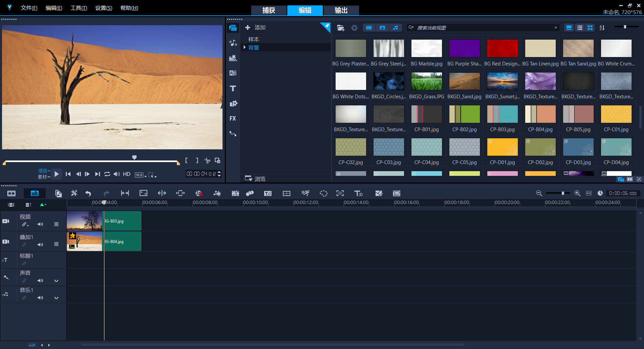Expand the 声音 track chevron
The height and width of the screenshot is (349, 644).
pyautogui.click(x=56, y=281)
